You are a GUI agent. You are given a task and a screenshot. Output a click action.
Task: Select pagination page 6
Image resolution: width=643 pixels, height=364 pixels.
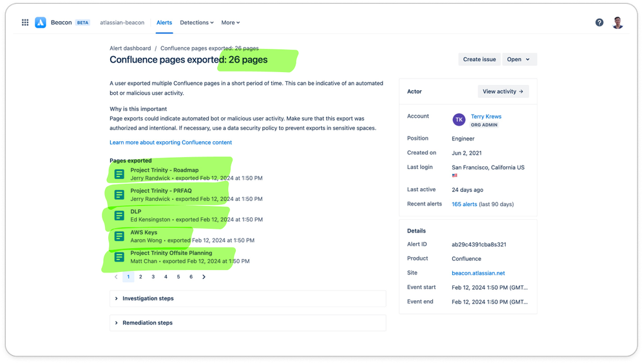click(191, 277)
